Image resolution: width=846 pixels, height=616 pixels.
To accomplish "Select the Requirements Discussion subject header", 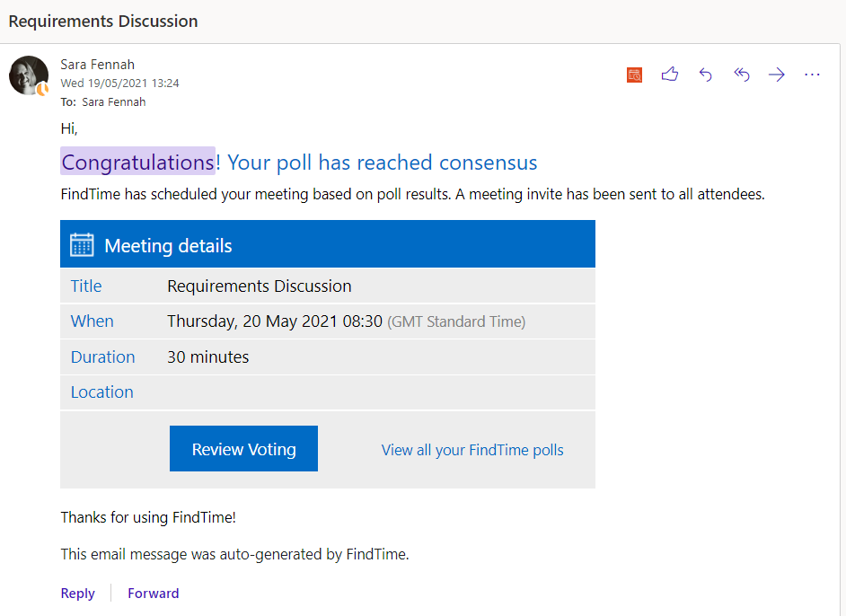I will click(x=103, y=21).
